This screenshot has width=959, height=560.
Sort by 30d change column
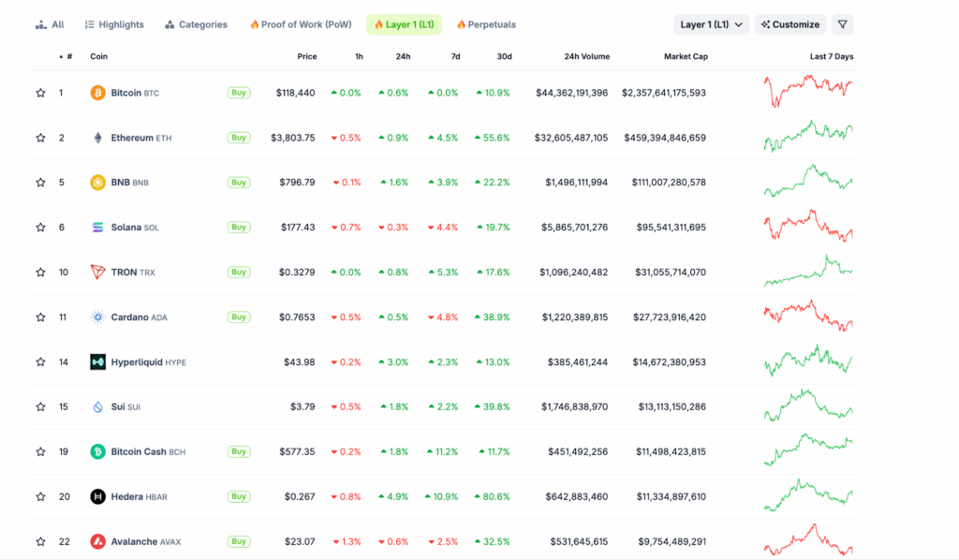pos(504,56)
